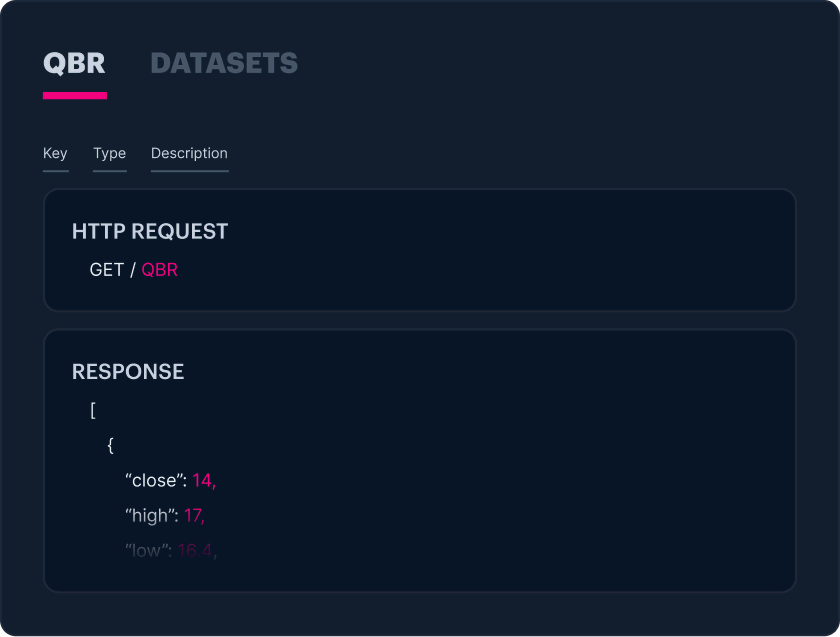The width and height of the screenshot is (840, 637).
Task: Open the DATASETS tab
Action: pos(223,63)
